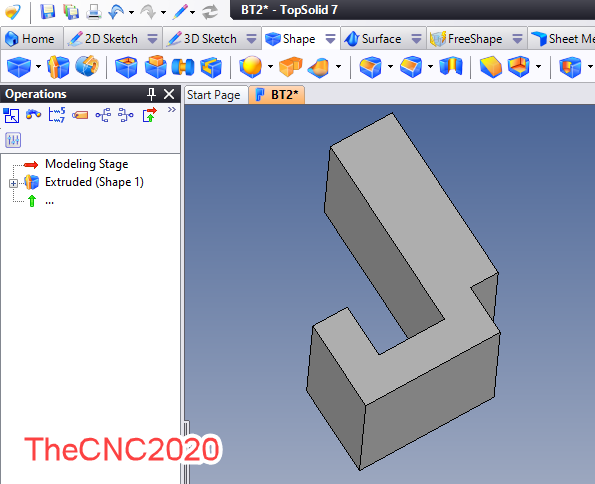Expand Operations toolbar overflow chevron

click(172, 109)
